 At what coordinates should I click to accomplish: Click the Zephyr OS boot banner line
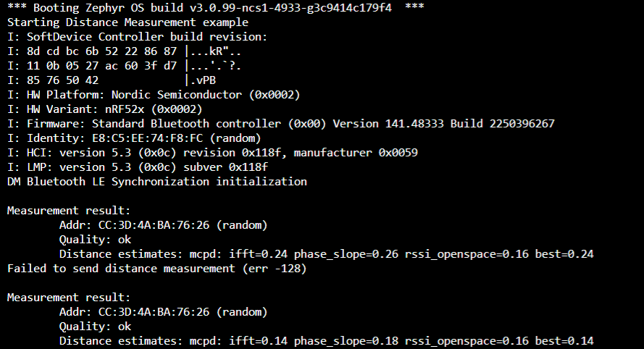(x=216, y=8)
